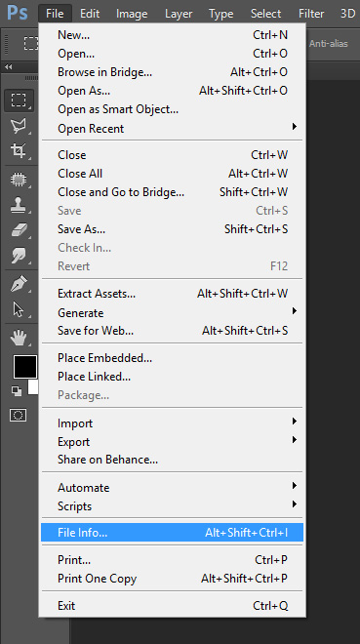Viewport: 360px width, 644px height.
Task: Open the Select menu
Action: pyautogui.click(x=266, y=14)
